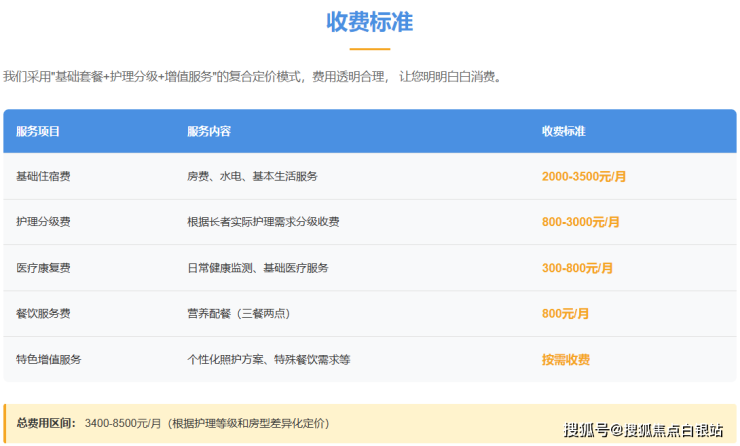Click the 按需收费 price text

[565, 360]
